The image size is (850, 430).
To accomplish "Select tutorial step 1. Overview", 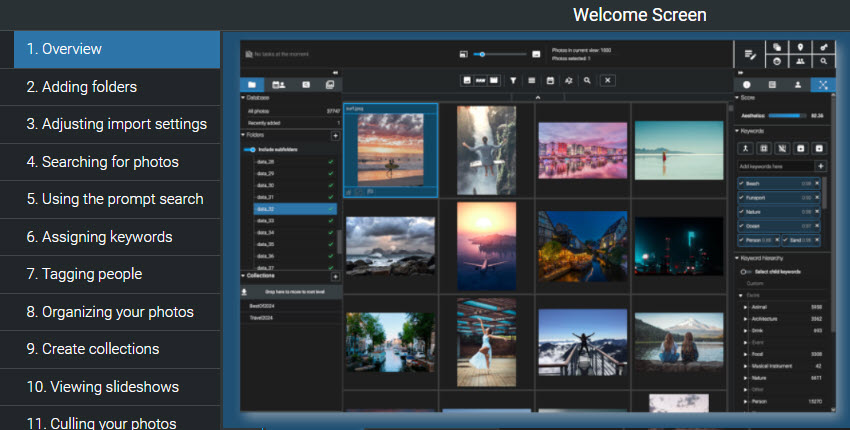I will pyautogui.click(x=117, y=49).
